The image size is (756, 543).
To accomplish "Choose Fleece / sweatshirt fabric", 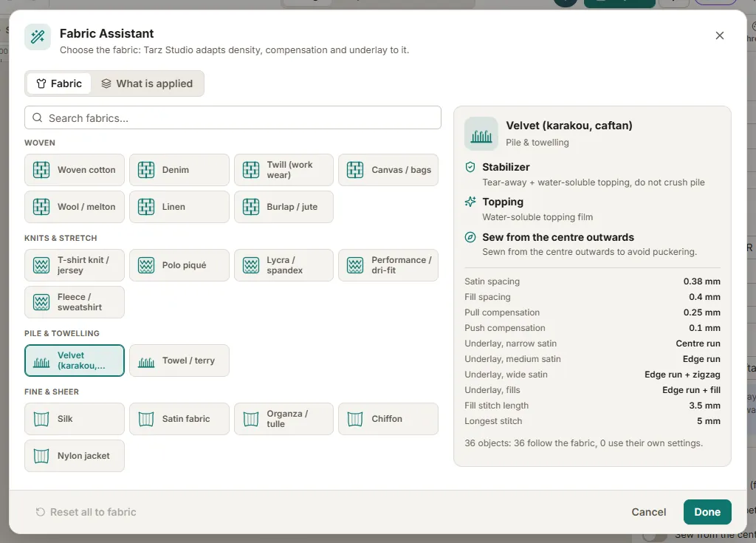I will (75, 302).
